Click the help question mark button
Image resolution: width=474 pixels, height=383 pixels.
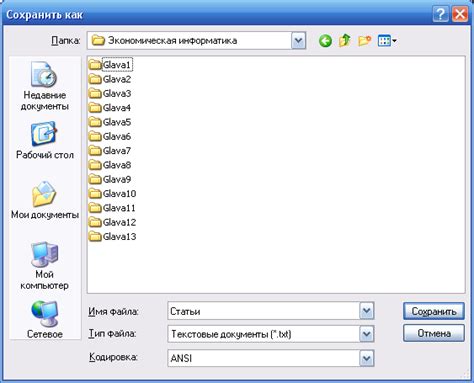coord(440,15)
